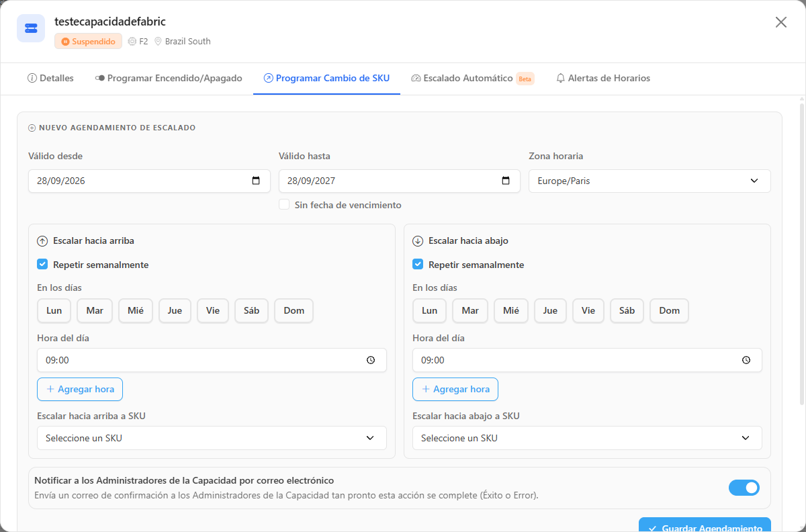Open calendar picker for Válido hasta

506,181
